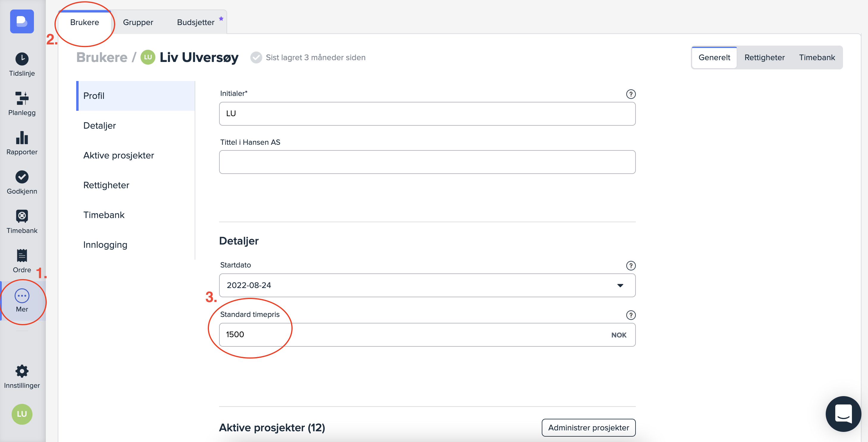The width and height of the screenshot is (868, 442).
Task: Open the Tidslinje clock icon
Action: pyautogui.click(x=22, y=59)
